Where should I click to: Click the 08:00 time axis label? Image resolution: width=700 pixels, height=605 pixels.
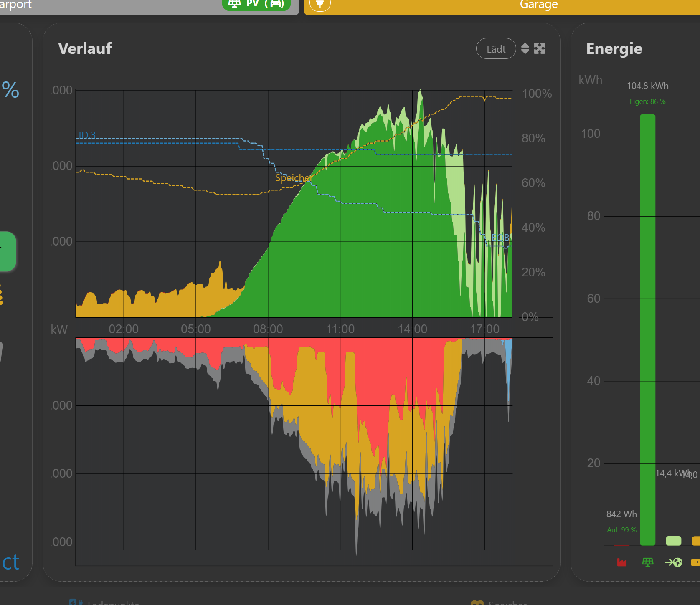268,329
